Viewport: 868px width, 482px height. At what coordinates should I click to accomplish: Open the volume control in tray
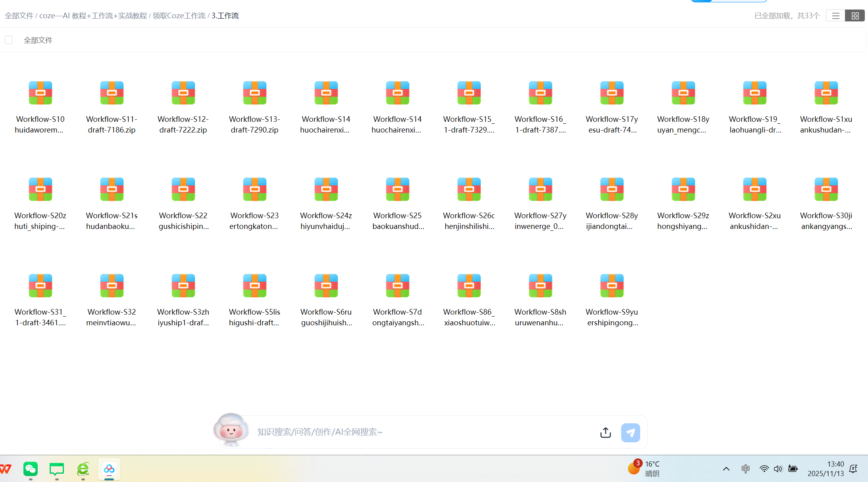pos(778,469)
